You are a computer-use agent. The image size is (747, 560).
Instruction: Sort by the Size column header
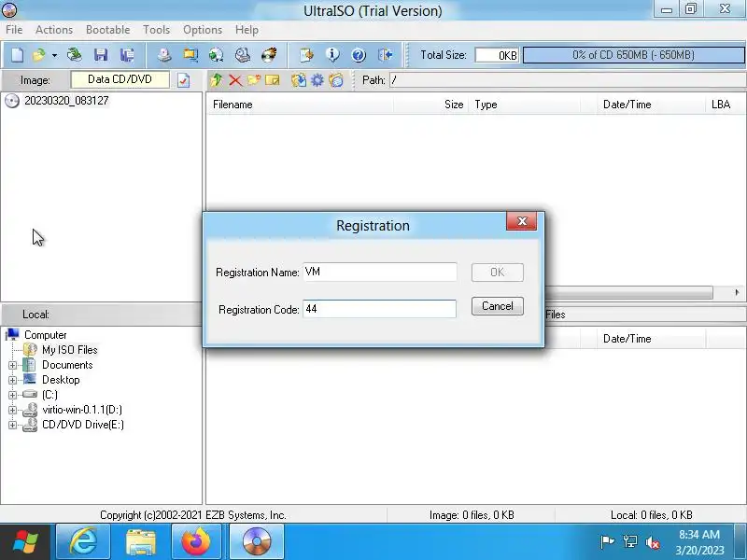(x=431, y=105)
